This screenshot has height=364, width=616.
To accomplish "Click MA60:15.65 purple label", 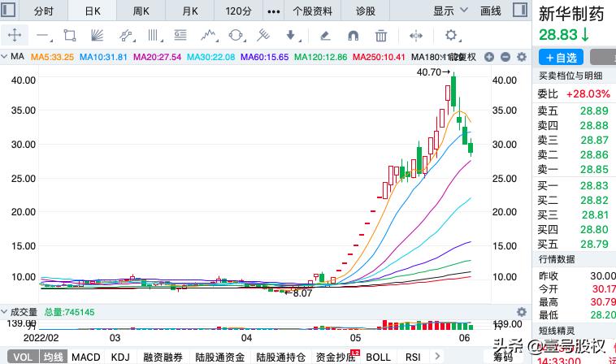I will pyautogui.click(x=264, y=58).
